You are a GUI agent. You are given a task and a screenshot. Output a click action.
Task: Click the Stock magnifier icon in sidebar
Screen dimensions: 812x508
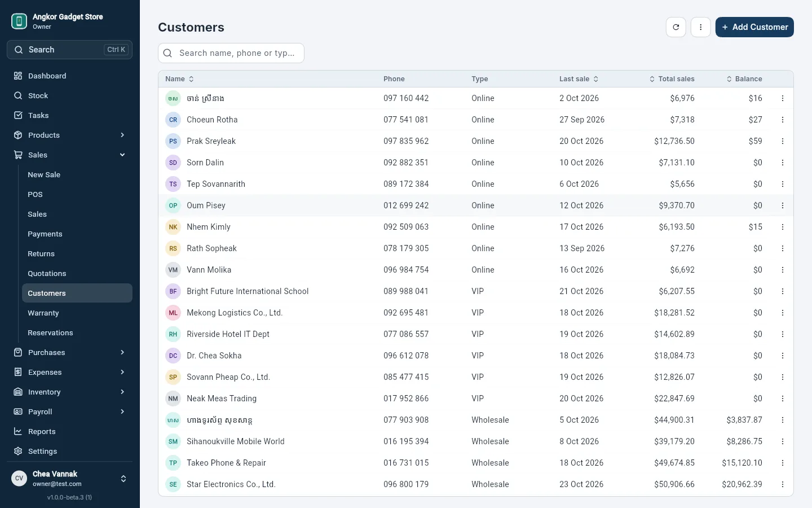click(x=18, y=95)
